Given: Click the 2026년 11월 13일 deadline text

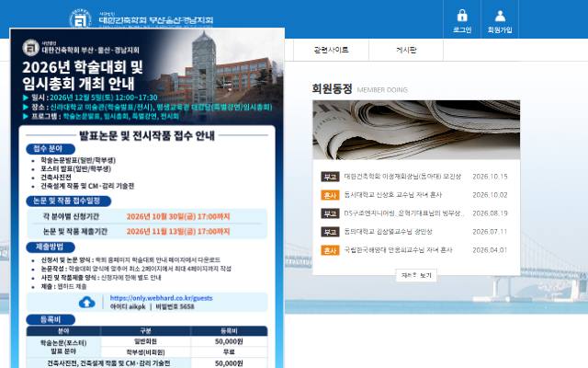Looking at the screenshot, I should [177, 231].
